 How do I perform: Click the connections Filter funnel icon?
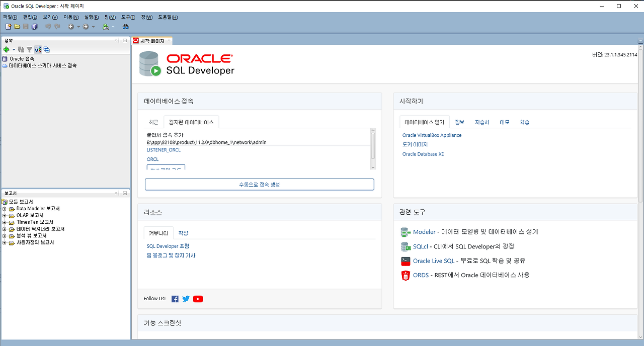[29, 50]
